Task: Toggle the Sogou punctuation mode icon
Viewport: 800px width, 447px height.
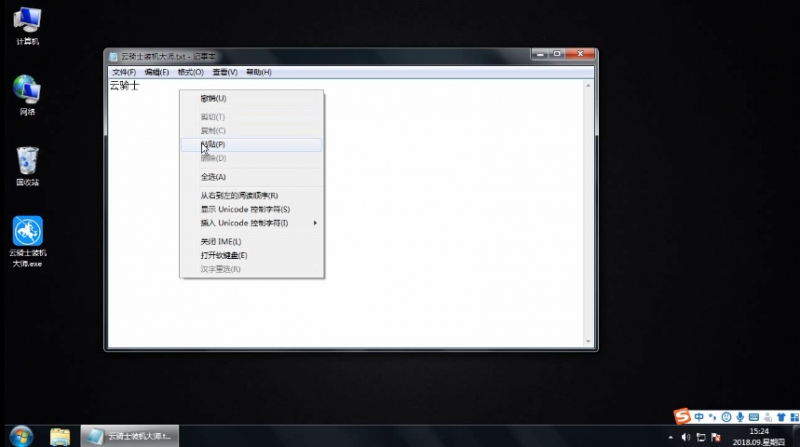Action: (712, 417)
